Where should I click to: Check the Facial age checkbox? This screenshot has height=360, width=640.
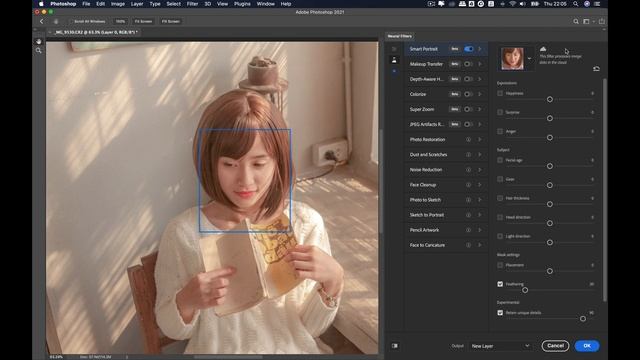tap(500, 160)
